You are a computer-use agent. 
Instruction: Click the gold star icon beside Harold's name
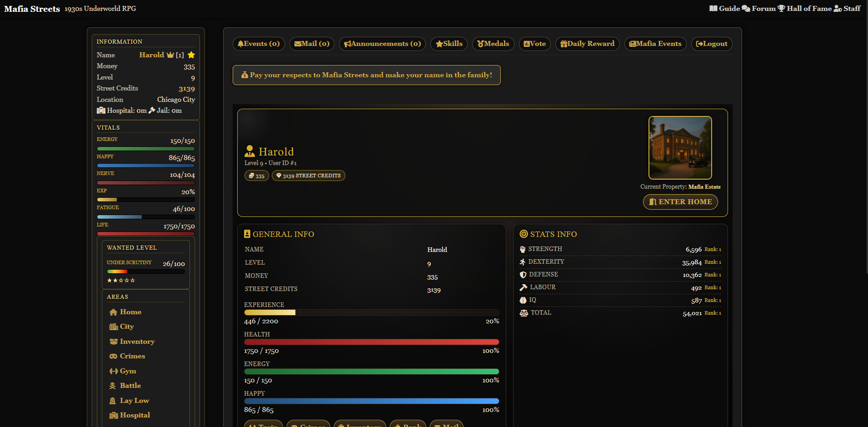click(191, 55)
